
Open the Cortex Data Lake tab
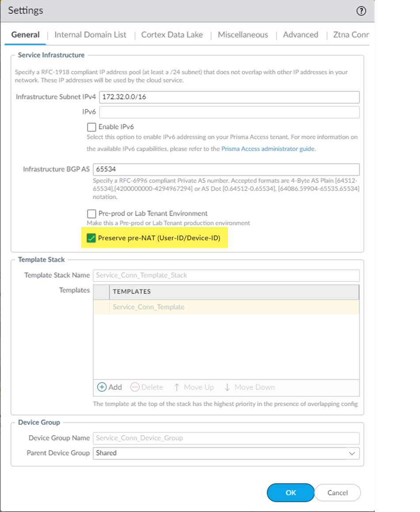pyautogui.click(x=172, y=34)
